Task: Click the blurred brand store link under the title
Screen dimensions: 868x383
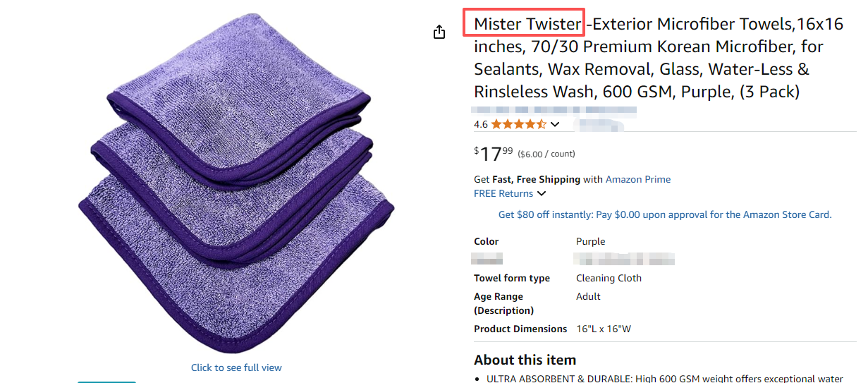Action: coord(555,111)
